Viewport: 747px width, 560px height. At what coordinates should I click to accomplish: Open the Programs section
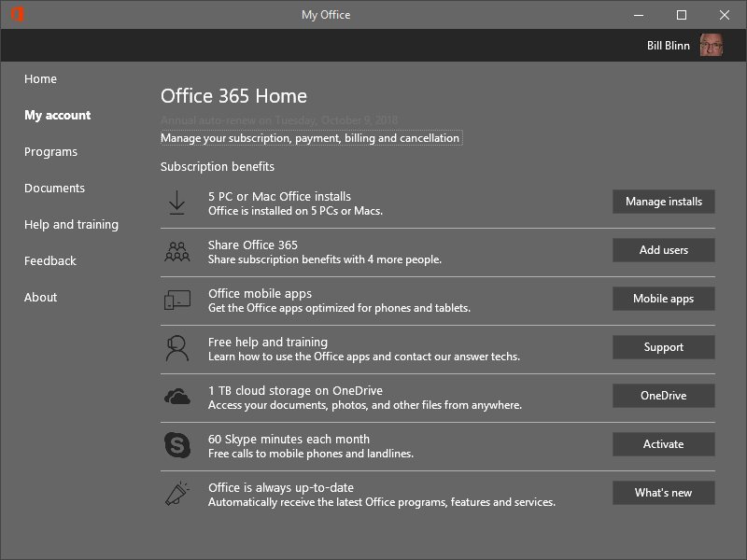(51, 152)
